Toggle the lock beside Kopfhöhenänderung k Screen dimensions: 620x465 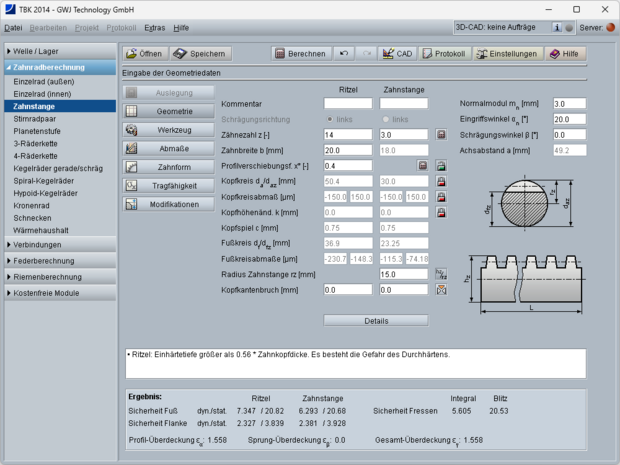pyautogui.click(x=442, y=212)
